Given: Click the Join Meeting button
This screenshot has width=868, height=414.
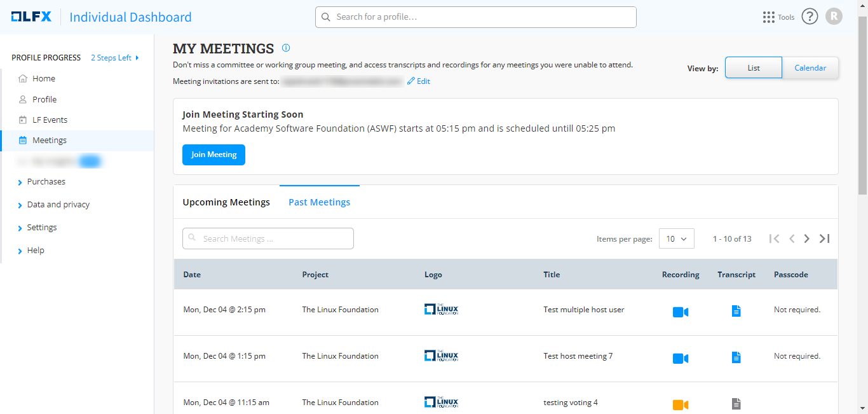Looking at the screenshot, I should (x=214, y=155).
